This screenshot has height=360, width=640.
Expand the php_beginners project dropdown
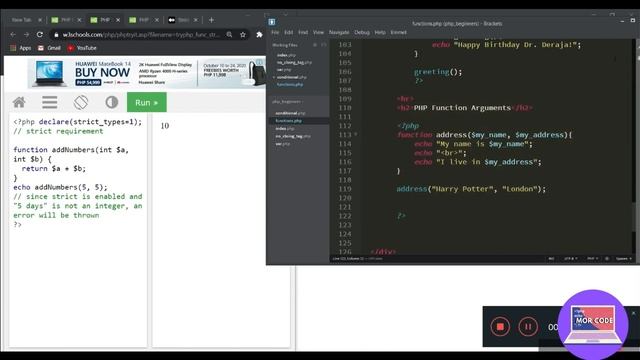pyautogui.click(x=288, y=102)
